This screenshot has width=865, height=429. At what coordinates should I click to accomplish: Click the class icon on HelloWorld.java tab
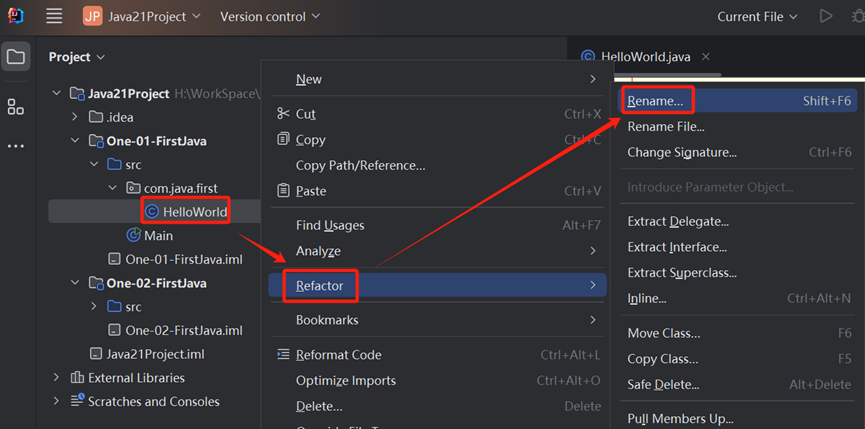point(589,56)
